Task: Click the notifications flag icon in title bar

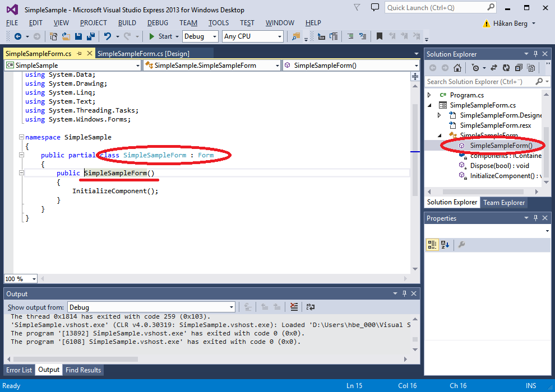Action: tap(357, 7)
